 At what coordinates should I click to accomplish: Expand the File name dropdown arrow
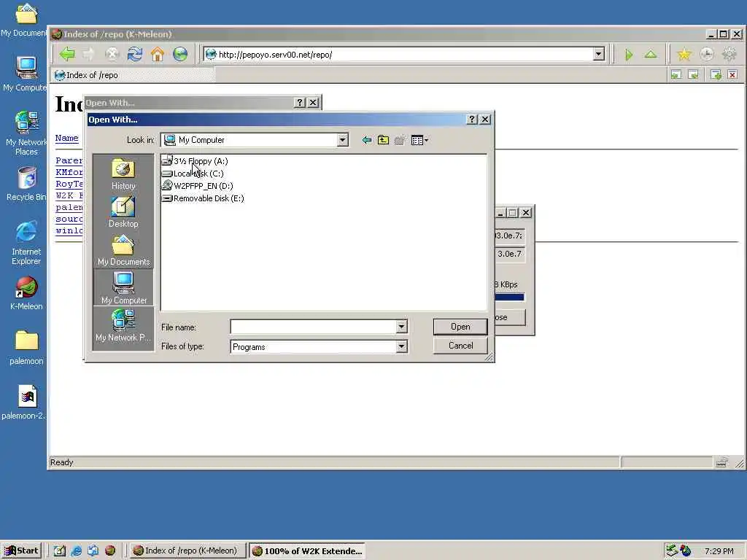(x=402, y=327)
